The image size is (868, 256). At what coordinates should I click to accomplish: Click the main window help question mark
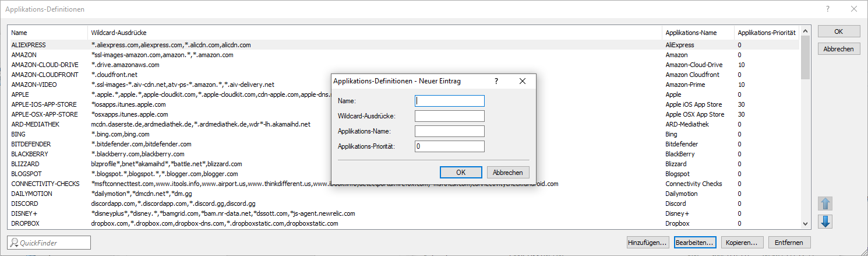coord(828,9)
